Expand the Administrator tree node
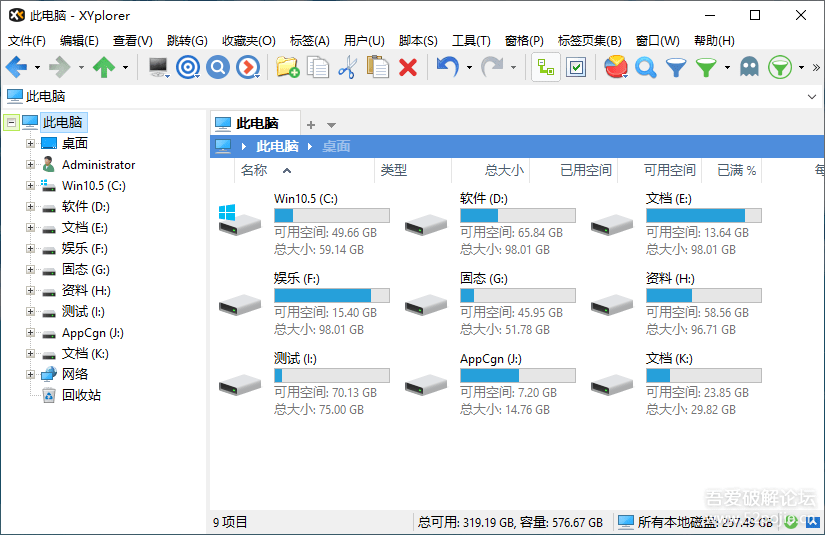The image size is (825, 535). (x=31, y=165)
